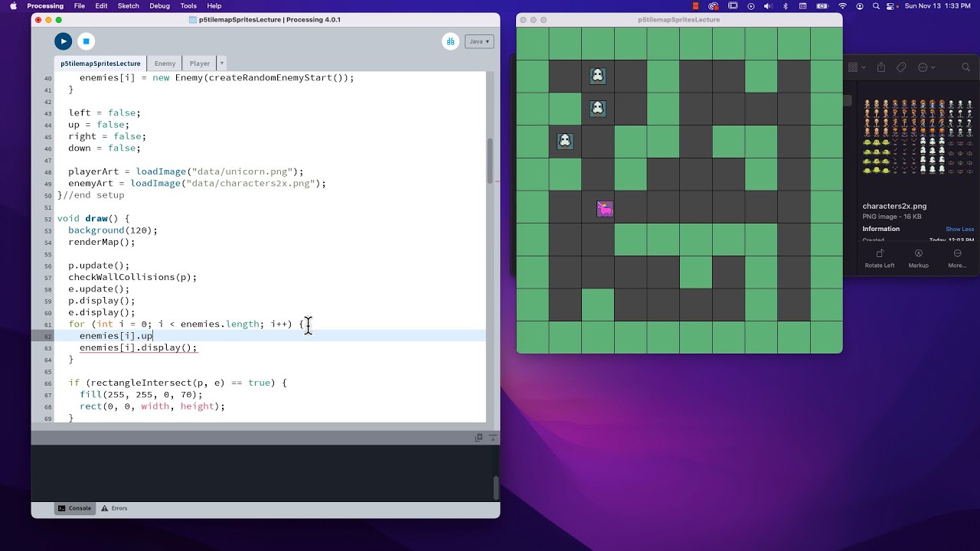The height and width of the screenshot is (551, 980).
Task: Open the Java mode dropdown
Action: [x=479, y=41]
